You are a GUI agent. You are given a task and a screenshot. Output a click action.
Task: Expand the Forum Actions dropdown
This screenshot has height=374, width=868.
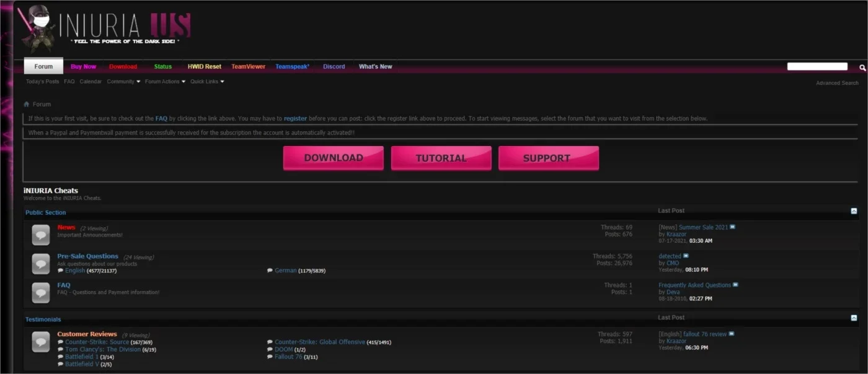(x=165, y=82)
